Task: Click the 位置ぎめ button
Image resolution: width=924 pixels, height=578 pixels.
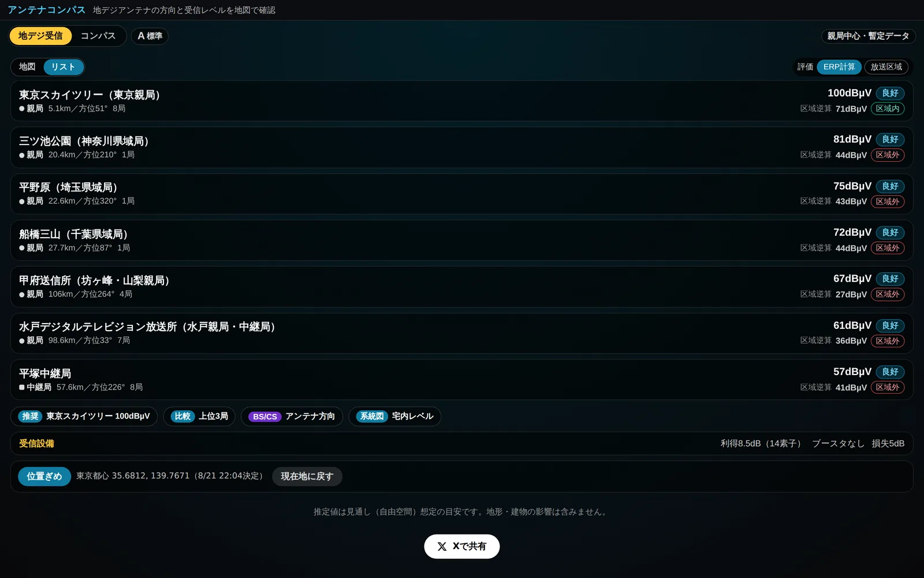Action: [44, 476]
